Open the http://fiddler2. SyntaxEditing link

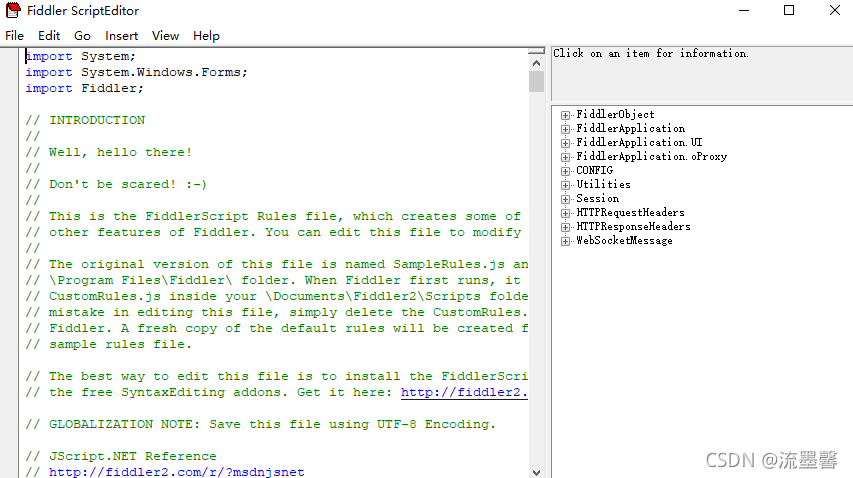(x=464, y=393)
